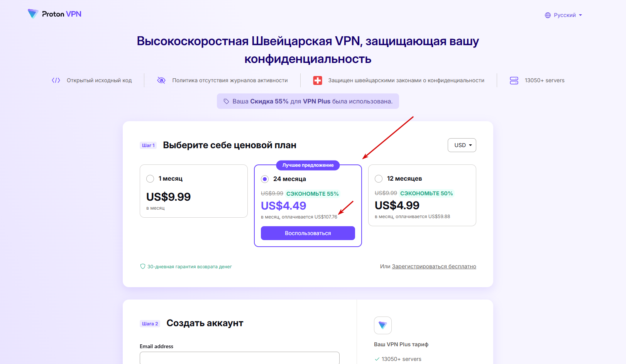Click the Воспользоваться button
Image resolution: width=626 pixels, height=364 pixels.
[308, 233]
